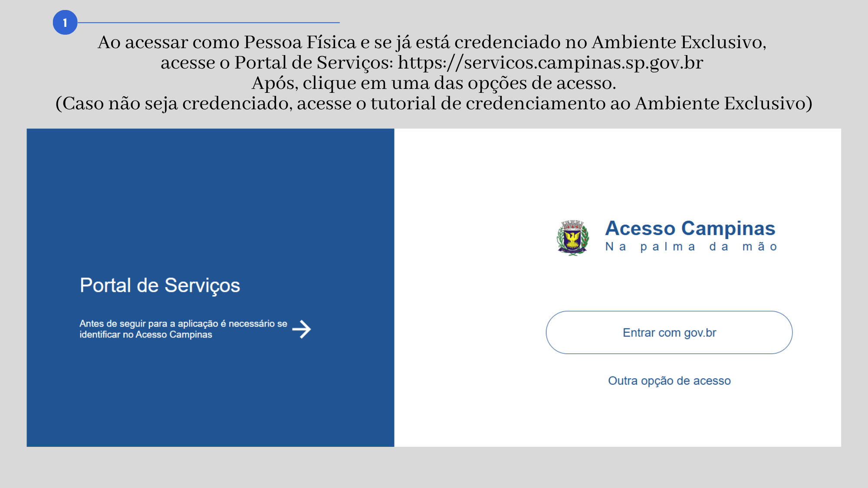Click the servicos.campinas.sp.gov.br URL text
Image resolution: width=868 pixels, height=488 pixels.
pos(550,62)
